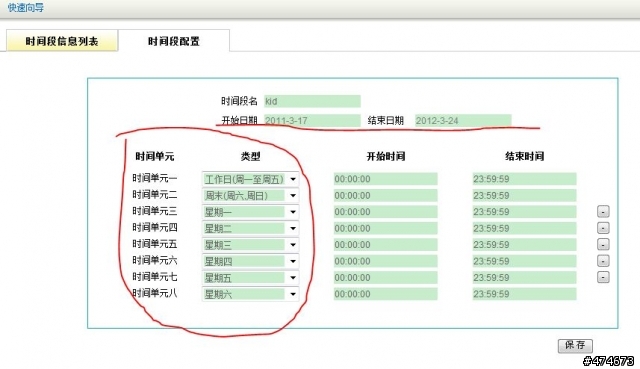Edit 开始时间 field of 时间单元二
Screen dimensions: 640x369
(385, 196)
